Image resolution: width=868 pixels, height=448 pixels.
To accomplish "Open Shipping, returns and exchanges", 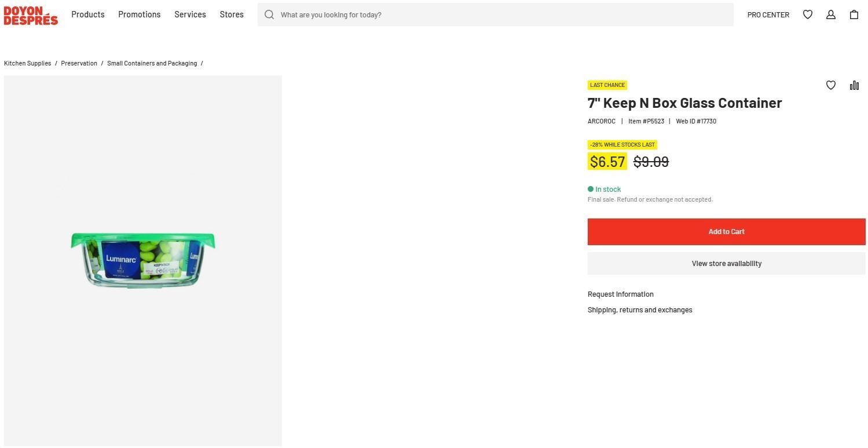I will [640, 310].
